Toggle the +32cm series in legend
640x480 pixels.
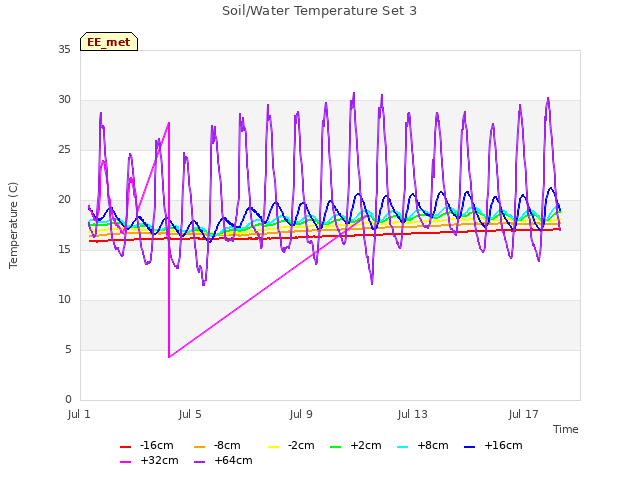point(149,460)
